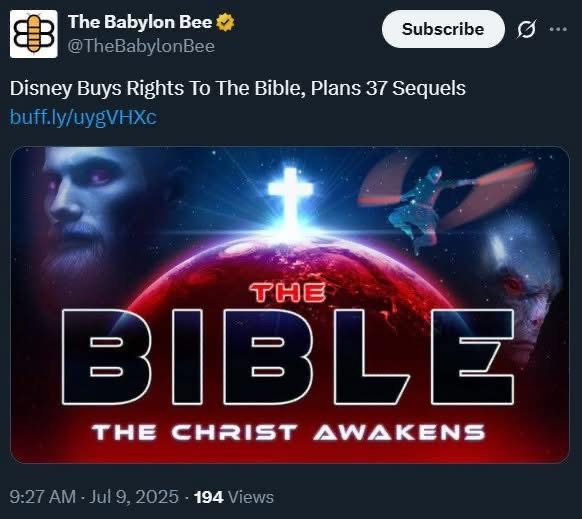This screenshot has height=519, width=582.
Task: View the 194 Views count
Action: [234, 497]
